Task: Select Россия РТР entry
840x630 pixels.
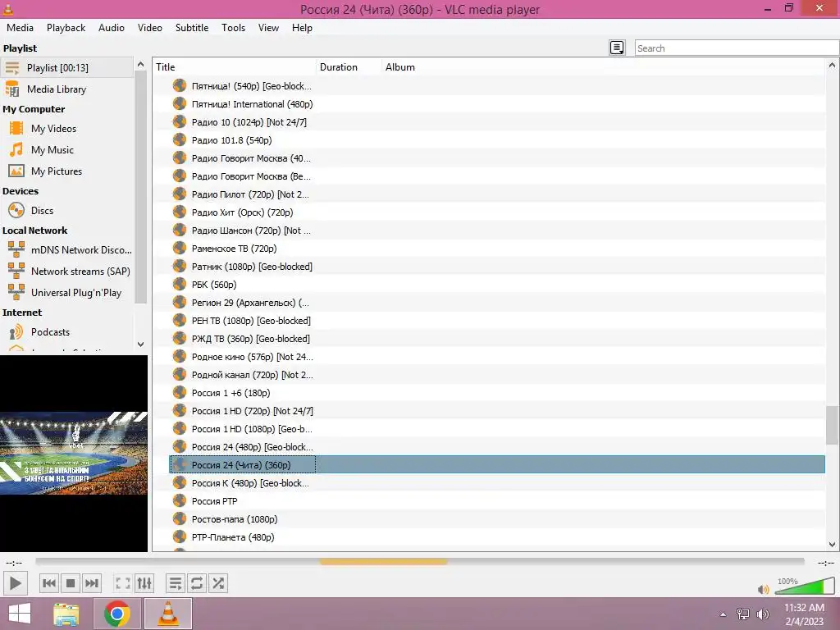Action: [x=214, y=501]
